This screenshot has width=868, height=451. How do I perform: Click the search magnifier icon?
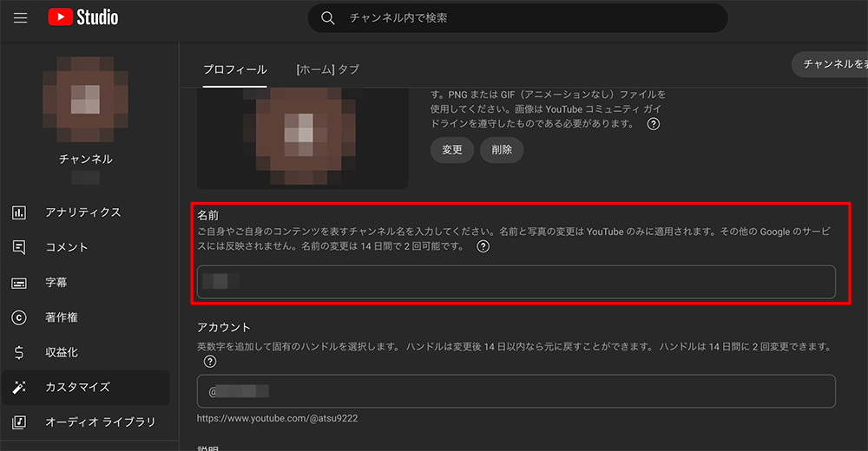point(328,18)
